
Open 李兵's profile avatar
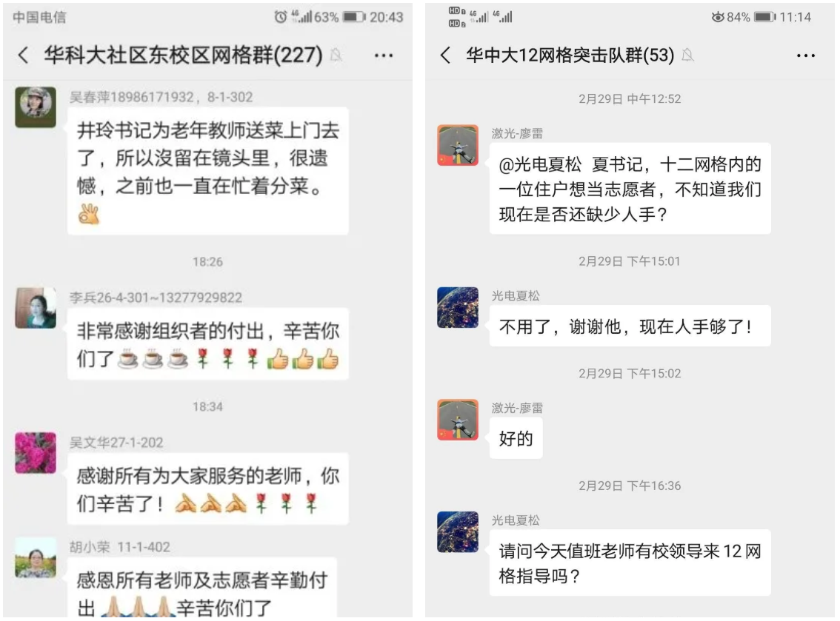coord(36,308)
